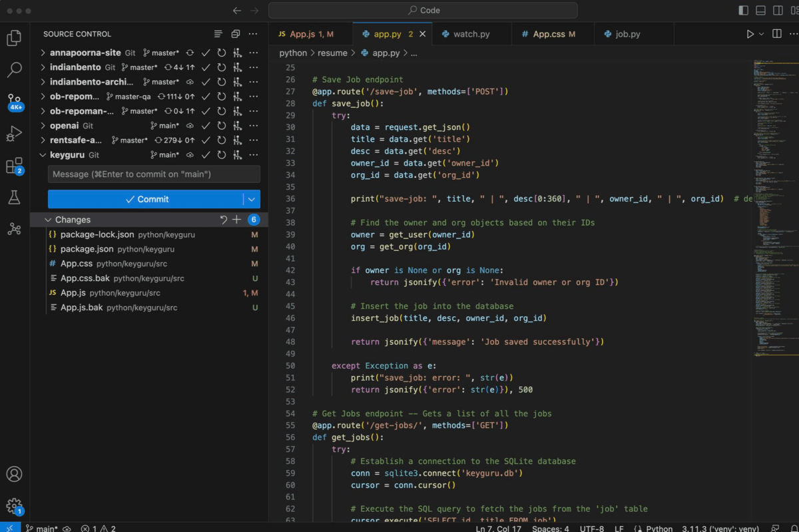Collapse the Changes section

(x=48, y=220)
